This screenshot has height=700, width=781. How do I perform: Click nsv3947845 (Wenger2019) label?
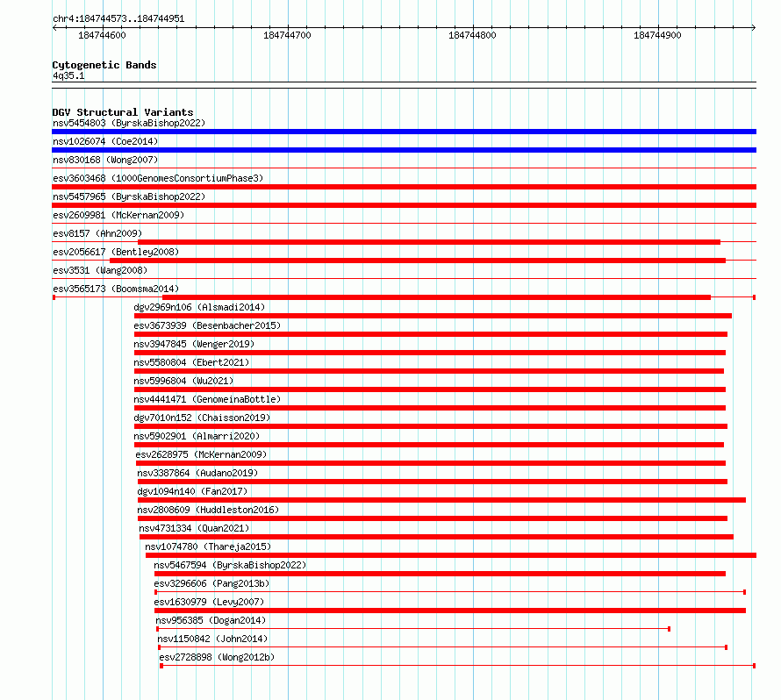(194, 344)
